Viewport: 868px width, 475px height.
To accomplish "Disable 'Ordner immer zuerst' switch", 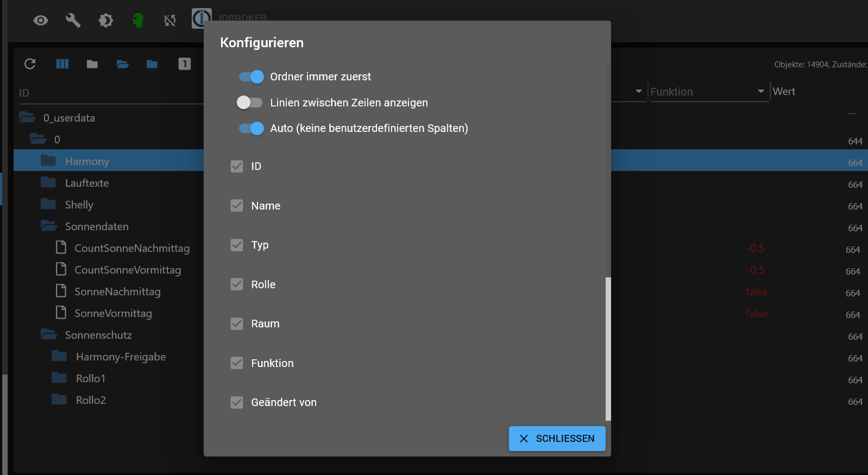I will click(x=251, y=77).
